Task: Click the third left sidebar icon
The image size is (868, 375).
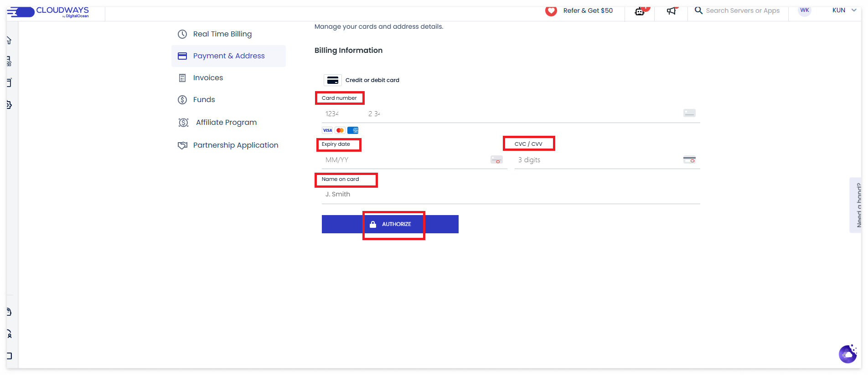Action: pyautogui.click(x=9, y=82)
